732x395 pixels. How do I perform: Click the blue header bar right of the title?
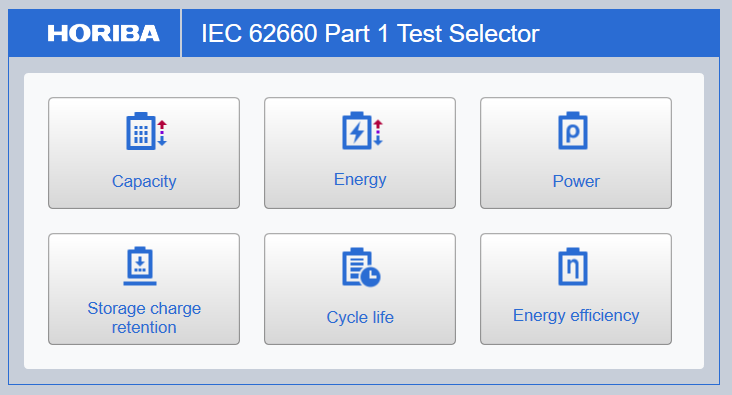(629, 33)
